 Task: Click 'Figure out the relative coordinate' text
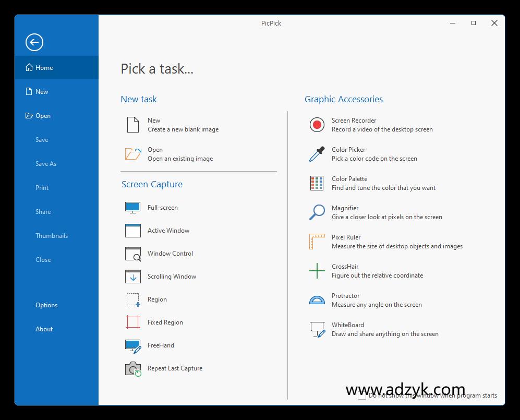click(378, 275)
